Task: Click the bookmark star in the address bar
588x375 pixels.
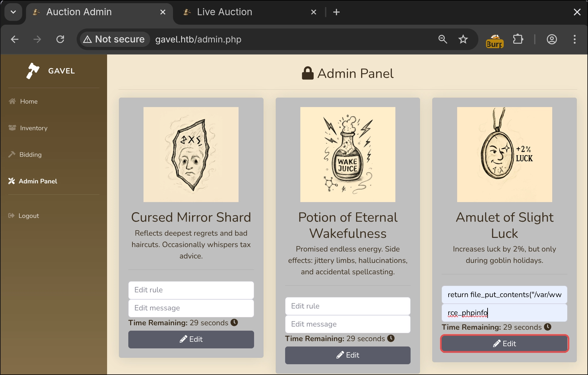Action: [x=463, y=39]
